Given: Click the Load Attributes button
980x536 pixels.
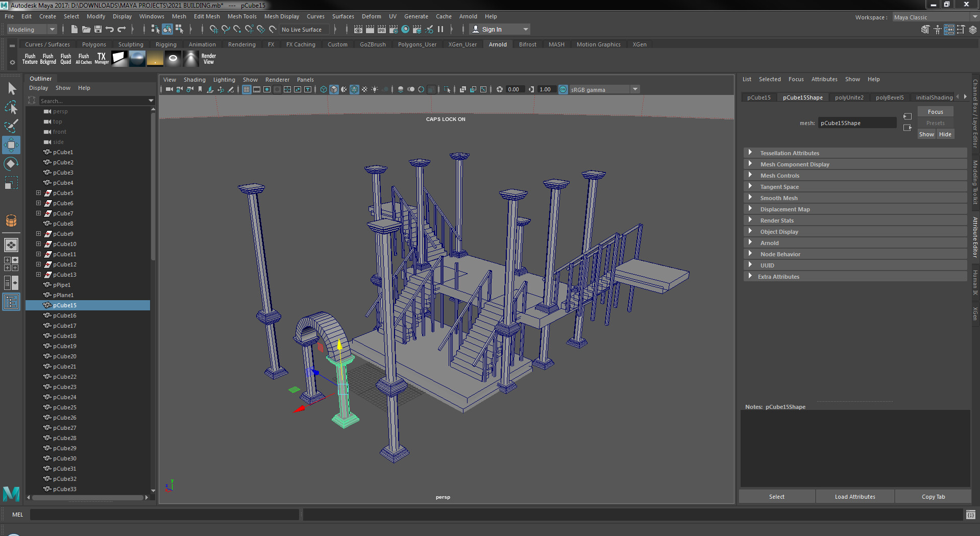Looking at the screenshot, I should pos(854,496).
